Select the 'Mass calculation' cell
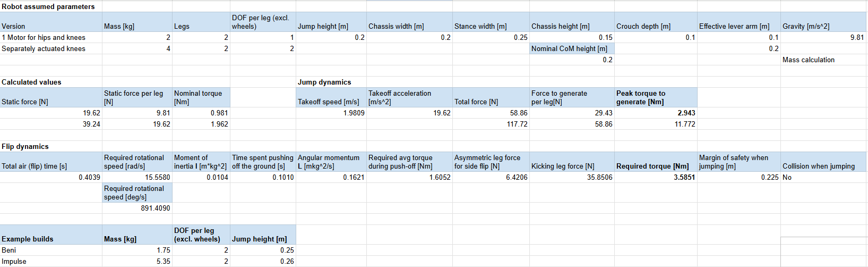Image resolution: width=868 pixels, height=267 pixels. tap(823, 60)
